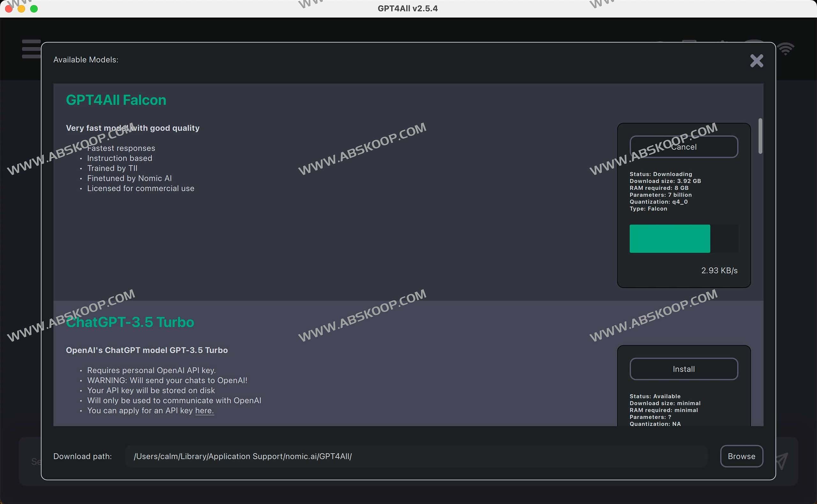The width and height of the screenshot is (817, 504).
Task: Click the green macOS fullscreen button
Action: (x=34, y=9)
